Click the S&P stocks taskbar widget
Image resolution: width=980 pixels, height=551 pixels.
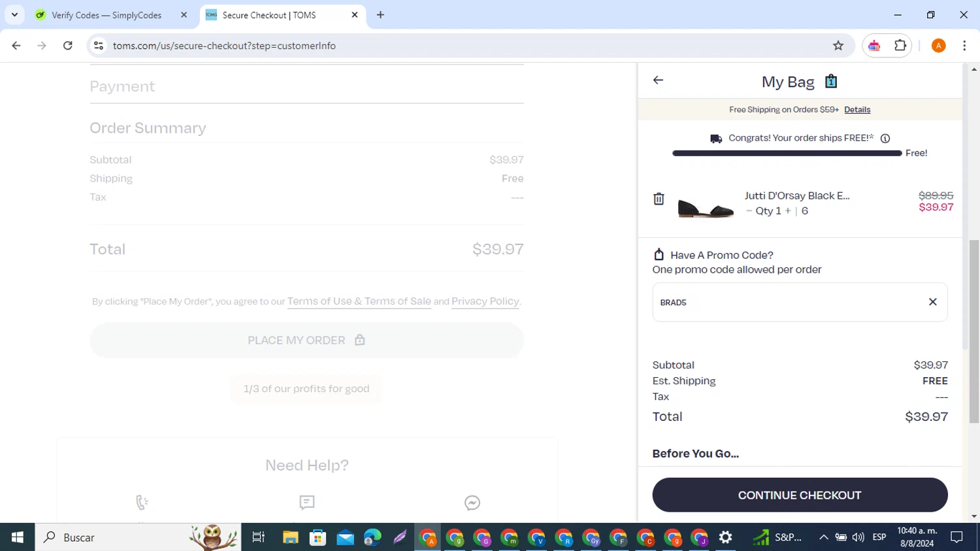[x=777, y=537]
